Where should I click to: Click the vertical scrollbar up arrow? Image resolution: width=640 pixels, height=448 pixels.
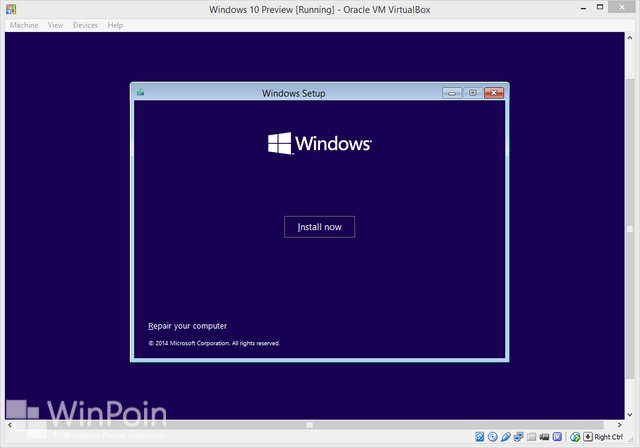629,38
